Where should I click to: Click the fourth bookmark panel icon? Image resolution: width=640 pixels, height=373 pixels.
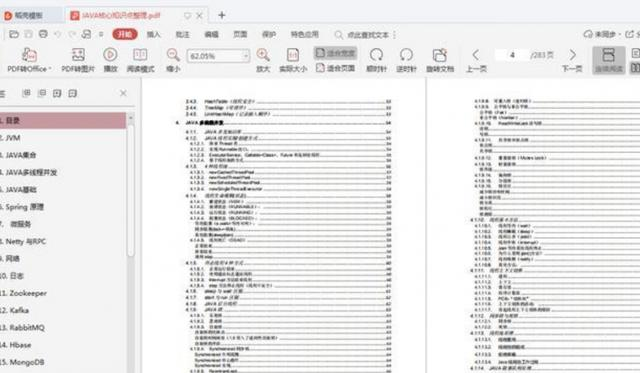tap(73, 93)
